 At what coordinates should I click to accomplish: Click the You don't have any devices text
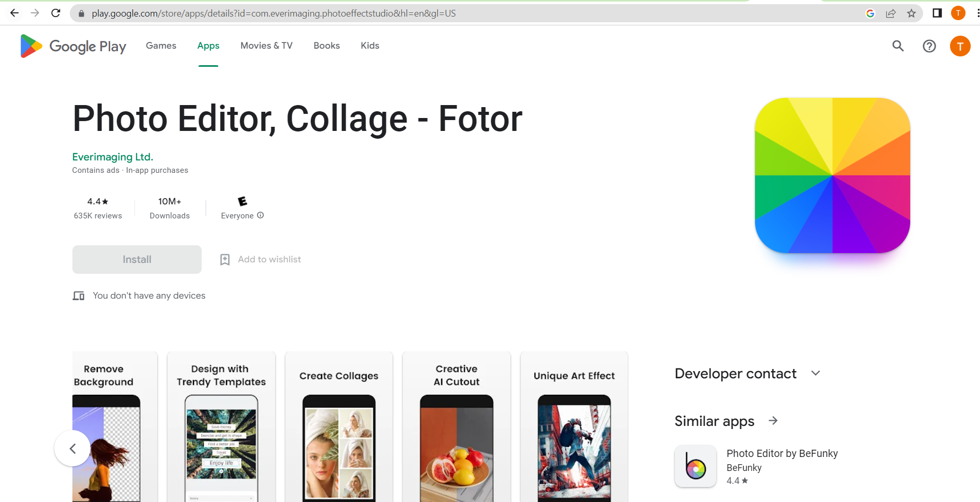(x=149, y=296)
